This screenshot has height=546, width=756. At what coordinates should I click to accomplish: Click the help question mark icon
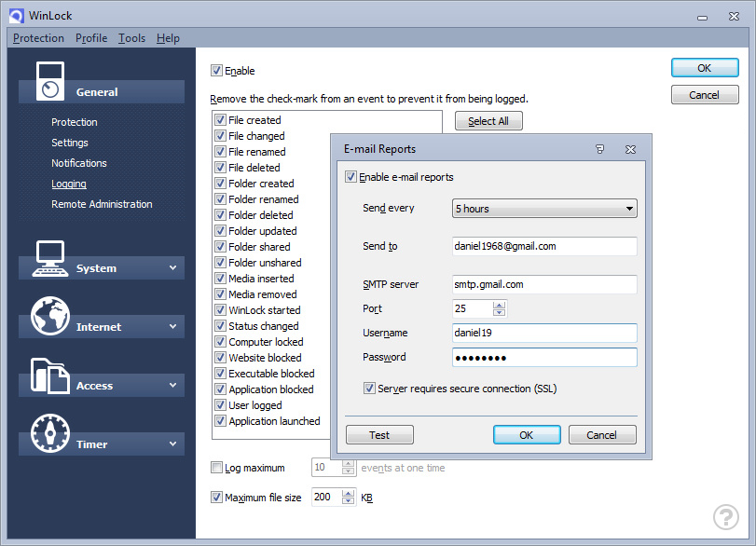(725, 517)
